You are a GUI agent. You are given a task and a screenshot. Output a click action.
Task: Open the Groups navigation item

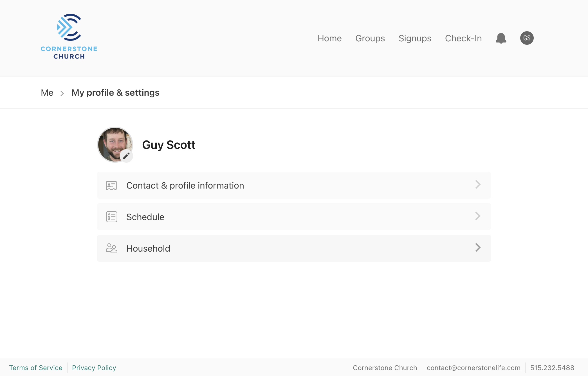[x=370, y=38]
